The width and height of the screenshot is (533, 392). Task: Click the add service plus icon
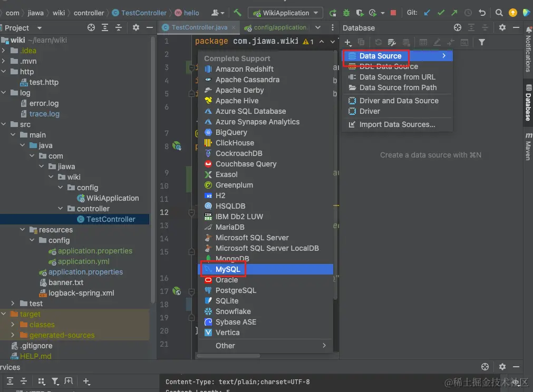click(x=86, y=381)
